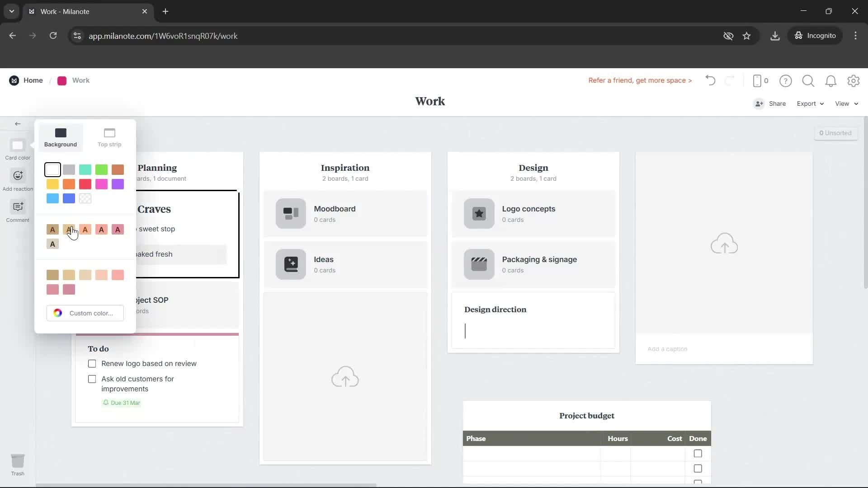Select the red card color swatch
868x488 pixels.
85,184
